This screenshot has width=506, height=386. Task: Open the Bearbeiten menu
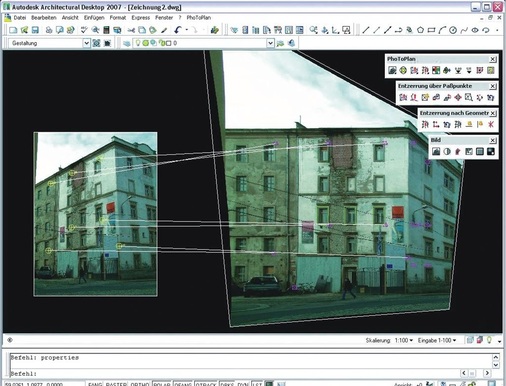point(44,18)
